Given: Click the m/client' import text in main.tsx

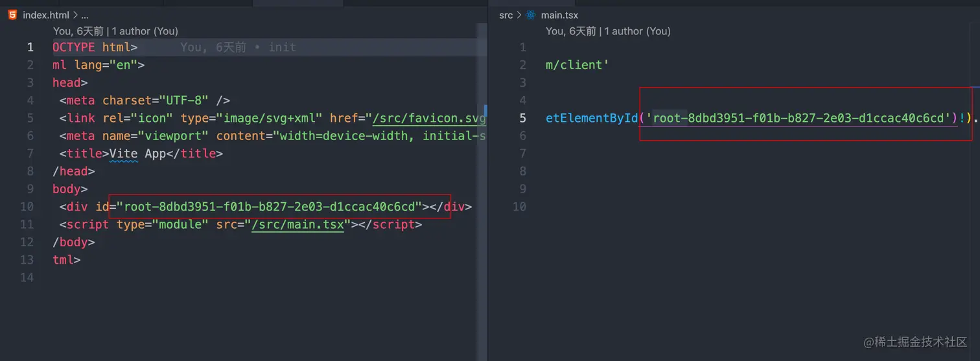Looking at the screenshot, I should click(577, 65).
